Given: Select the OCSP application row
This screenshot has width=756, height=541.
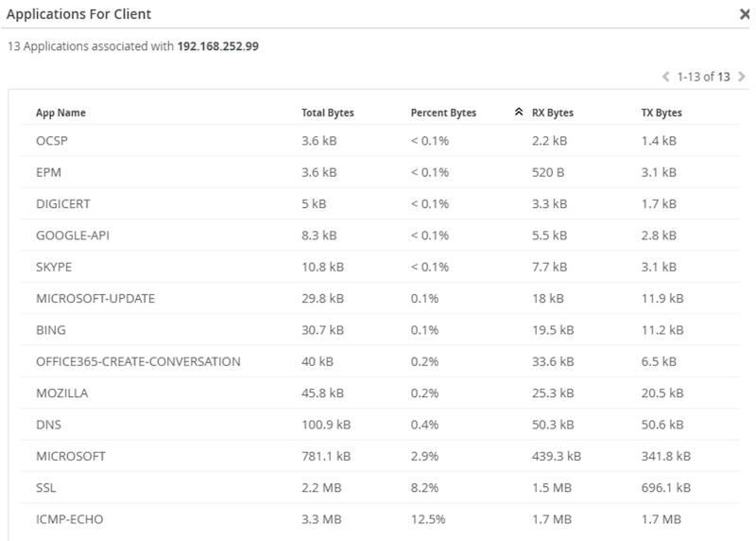Looking at the screenshot, I should [x=380, y=141].
